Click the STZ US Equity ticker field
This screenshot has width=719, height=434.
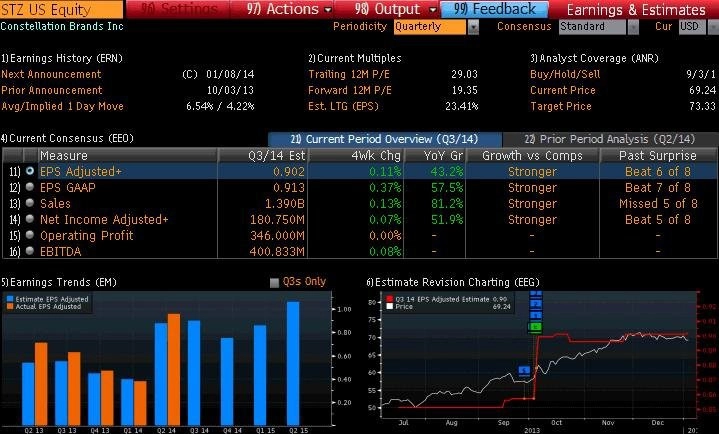coord(61,10)
